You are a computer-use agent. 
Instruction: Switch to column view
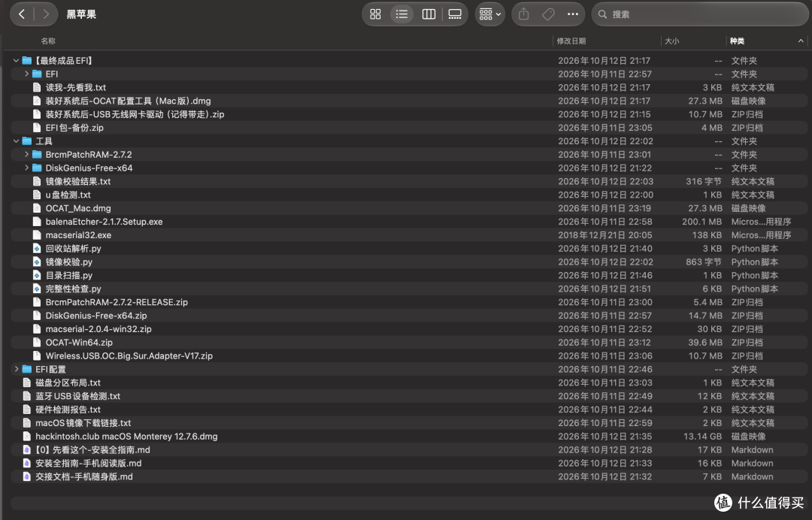tap(429, 14)
